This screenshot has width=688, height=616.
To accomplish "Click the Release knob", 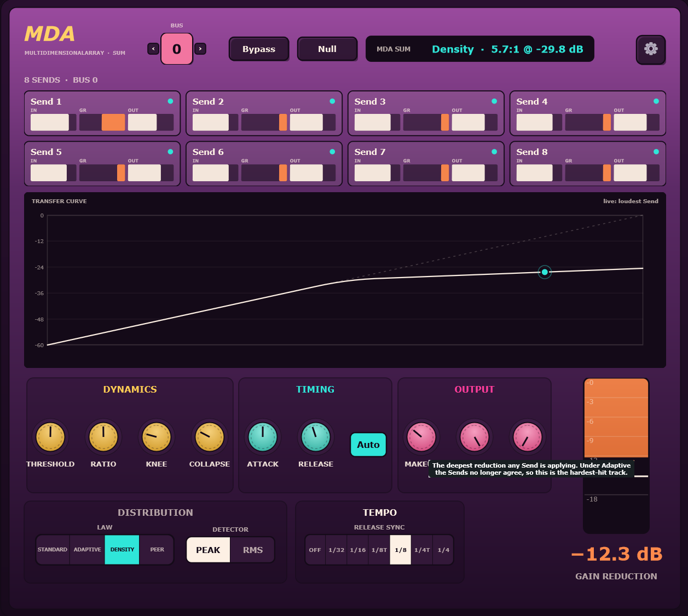I will pos(316,437).
